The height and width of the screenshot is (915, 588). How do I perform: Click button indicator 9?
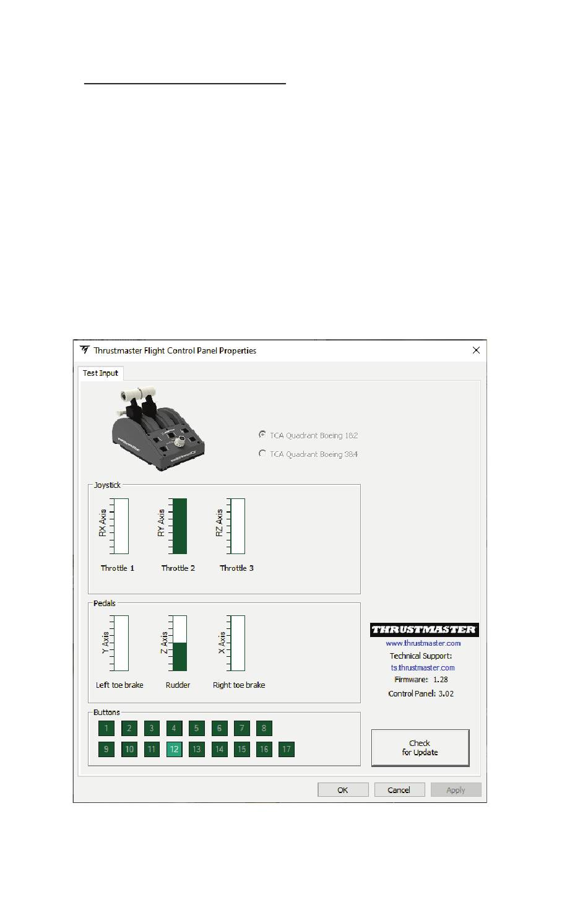(106, 749)
